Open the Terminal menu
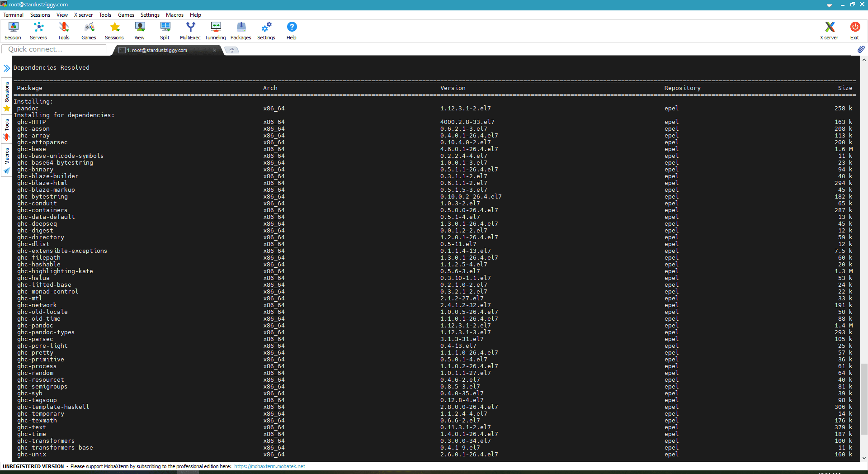This screenshot has width=868, height=474. (x=13, y=15)
